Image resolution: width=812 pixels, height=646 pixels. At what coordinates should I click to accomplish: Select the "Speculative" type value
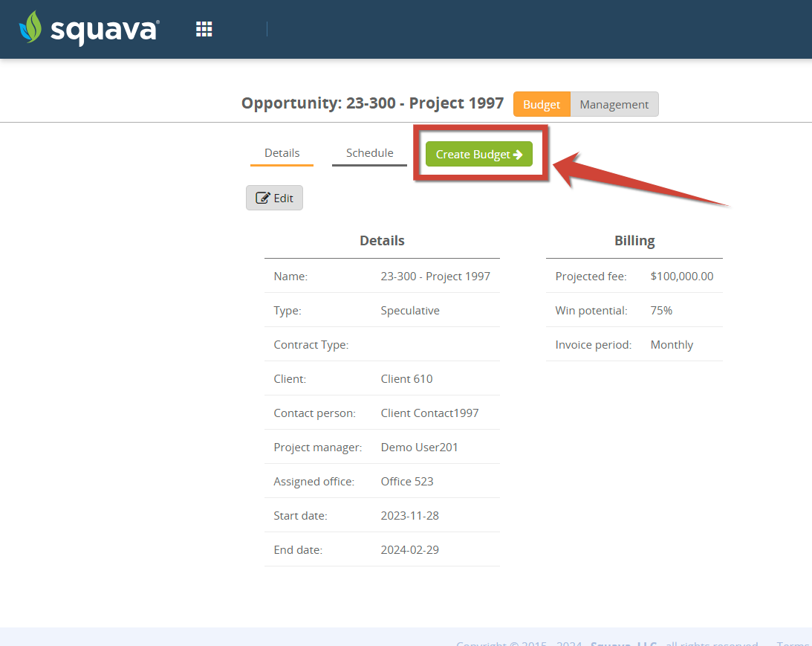pyautogui.click(x=410, y=310)
